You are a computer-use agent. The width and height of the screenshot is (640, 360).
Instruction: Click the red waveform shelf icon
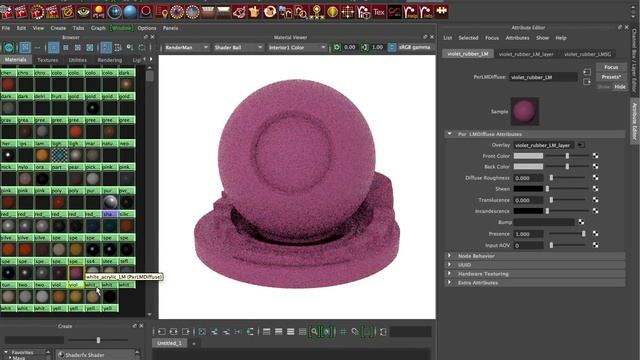pos(394,12)
